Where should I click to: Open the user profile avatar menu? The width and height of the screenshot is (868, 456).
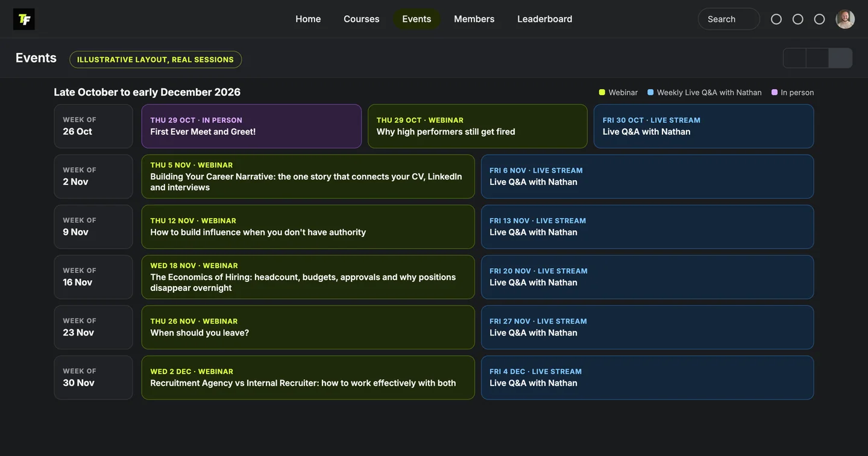(x=845, y=19)
